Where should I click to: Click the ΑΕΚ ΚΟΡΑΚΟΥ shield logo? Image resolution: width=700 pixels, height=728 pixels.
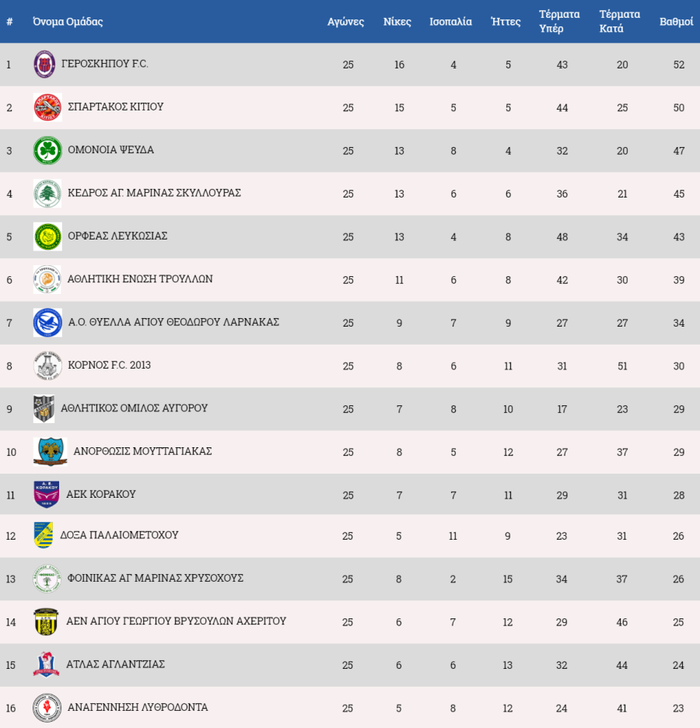(x=47, y=495)
